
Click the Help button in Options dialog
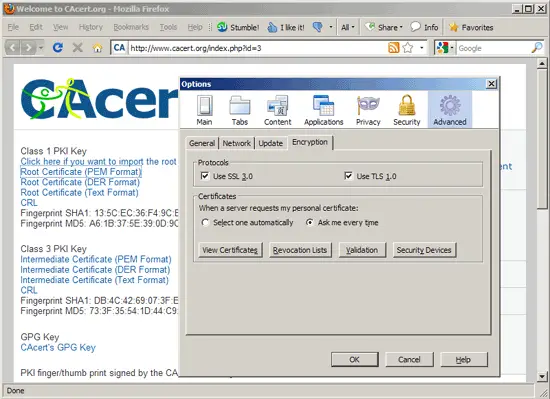click(464, 359)
